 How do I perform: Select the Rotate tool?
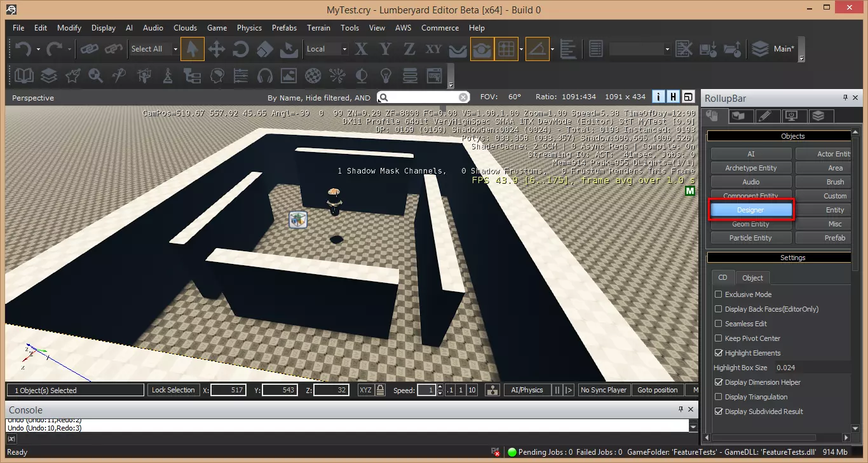click(x=241, y=49)
